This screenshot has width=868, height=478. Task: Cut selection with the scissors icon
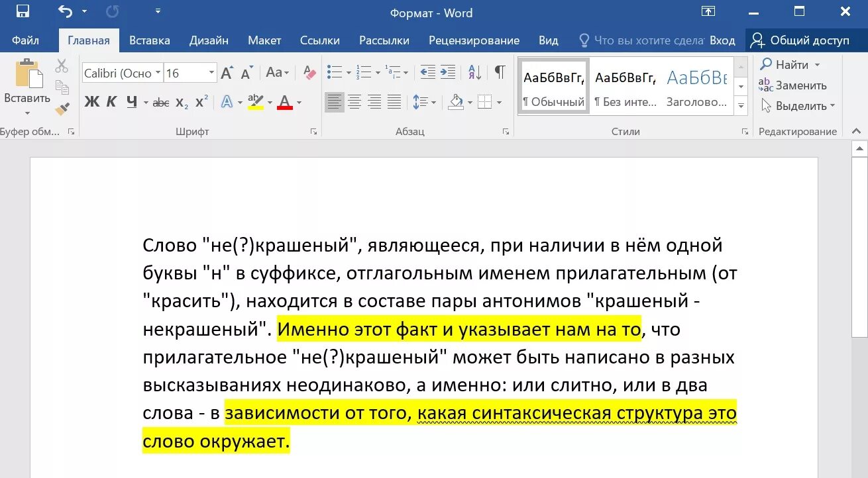point(62,66)
